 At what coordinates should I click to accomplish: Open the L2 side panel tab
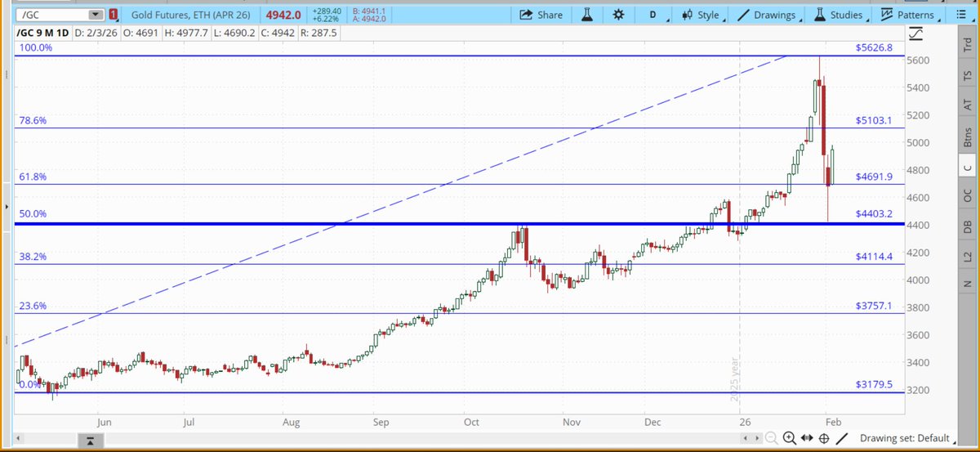(x=968, y=257)
